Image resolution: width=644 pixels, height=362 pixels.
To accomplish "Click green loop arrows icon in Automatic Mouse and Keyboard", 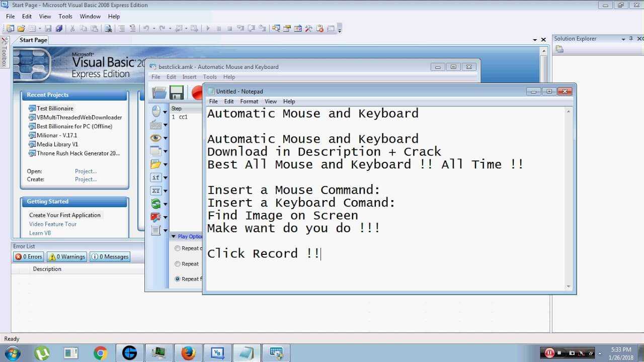I will [156, 204].
